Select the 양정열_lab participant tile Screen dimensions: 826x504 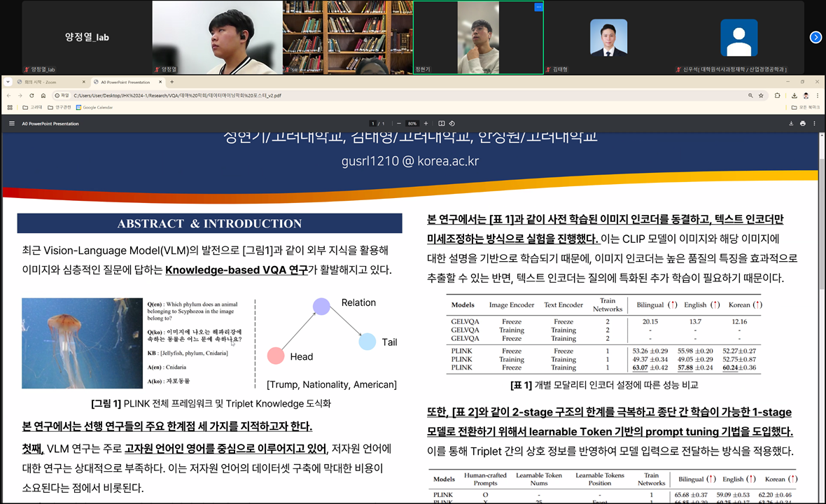coord(87,37)
